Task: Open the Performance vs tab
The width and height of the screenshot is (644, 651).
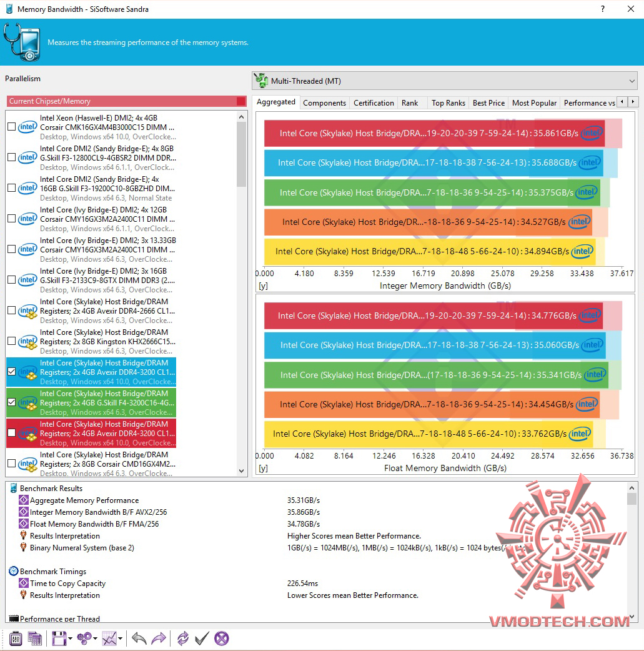Action: pos(589,103)
